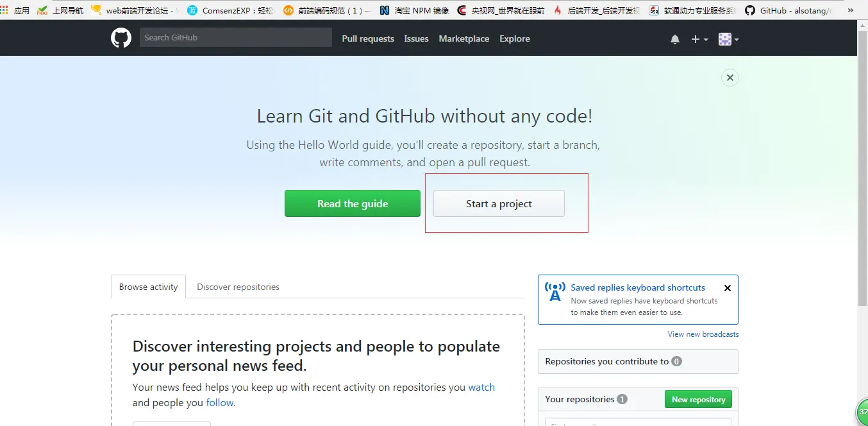Open the GitHub Octocat home logo
Screen dimensions: 868x426
pyautogui.click(x=121, y=38)
